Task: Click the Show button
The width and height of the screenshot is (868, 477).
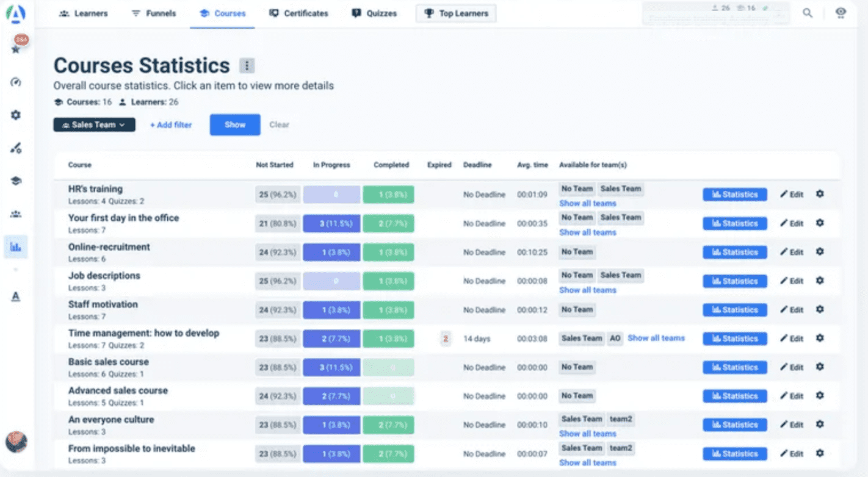Action: click(x=235, y=124)
